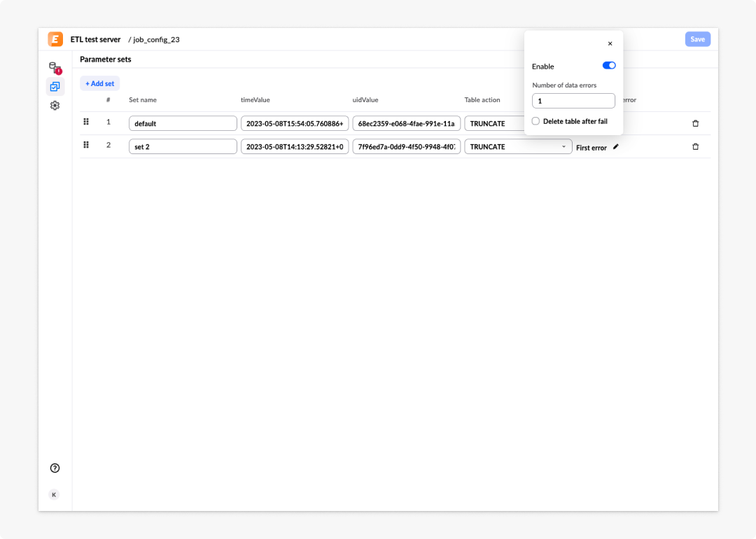756x539 pixels.
Task: Click the orange ETL app logo
Action: point(55,39)
